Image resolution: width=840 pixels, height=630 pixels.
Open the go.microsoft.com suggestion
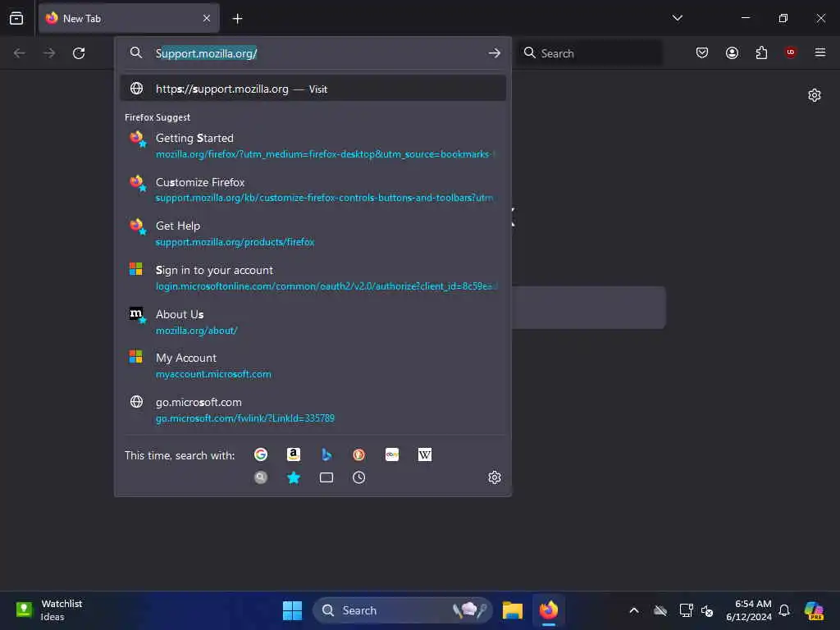(x=313, y=409)
